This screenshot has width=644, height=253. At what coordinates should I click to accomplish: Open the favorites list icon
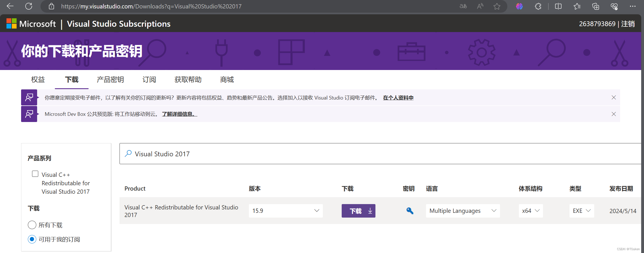[577, 6]
